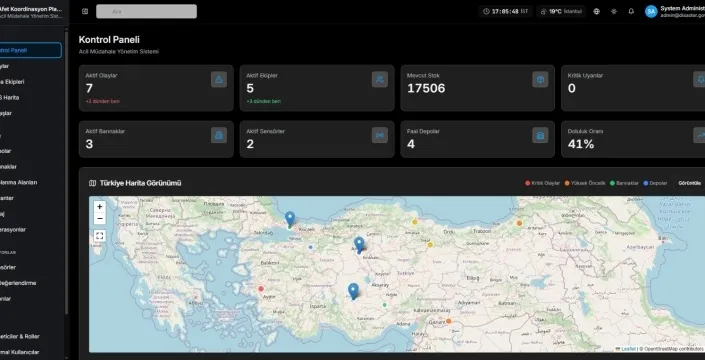Open the Ekipleri teams sidebar item
This screenshot has width=705, height=360.
click(x=31, y=82)
